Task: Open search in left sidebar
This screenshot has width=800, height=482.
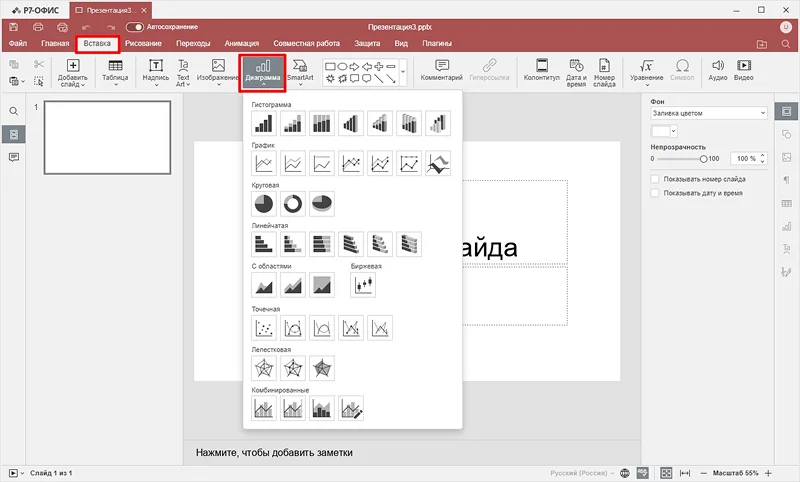Action: (x=14, y=111)
